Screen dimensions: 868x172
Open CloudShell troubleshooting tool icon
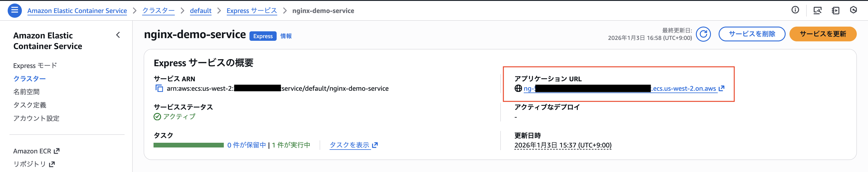tap(818, 10)
